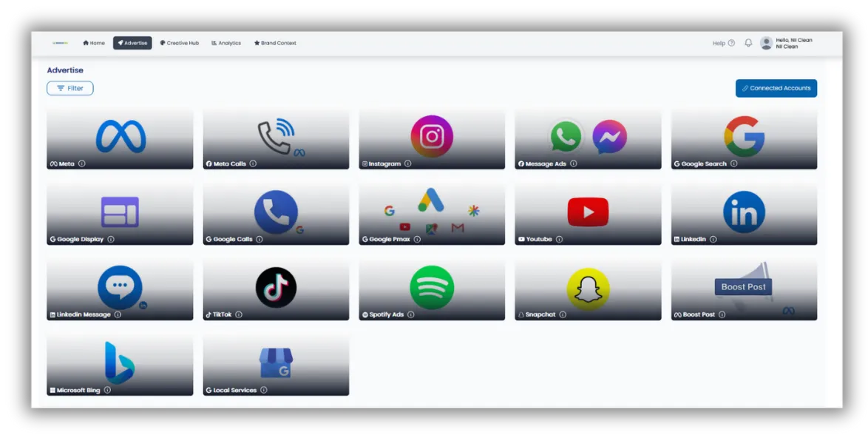Screen dimensions: 868x435
Task: Select the Google Search logo
Action: pos(744,136)
